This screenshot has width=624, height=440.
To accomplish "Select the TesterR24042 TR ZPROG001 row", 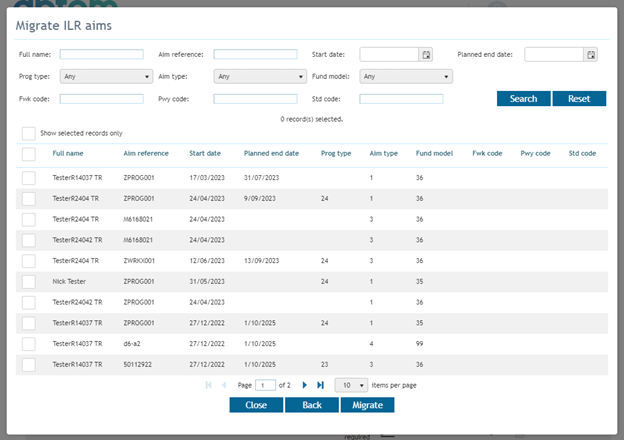I will point(29,302).
